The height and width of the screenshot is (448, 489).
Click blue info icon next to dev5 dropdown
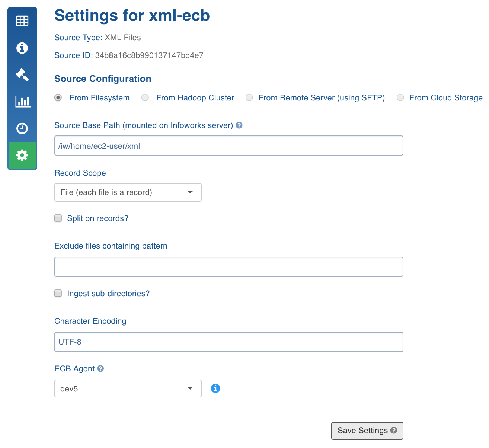(x=215, y=388)
